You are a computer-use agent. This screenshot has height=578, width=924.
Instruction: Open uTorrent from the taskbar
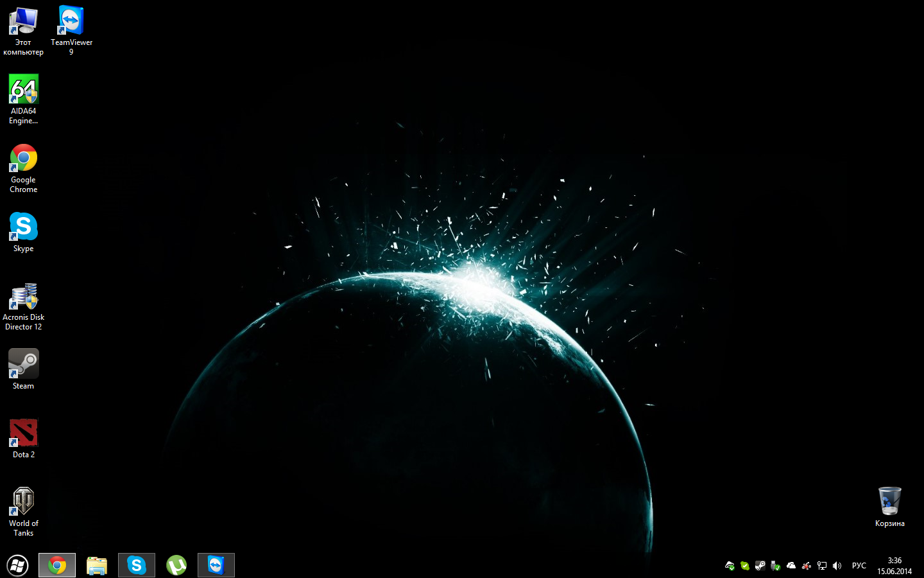[176, 565]
